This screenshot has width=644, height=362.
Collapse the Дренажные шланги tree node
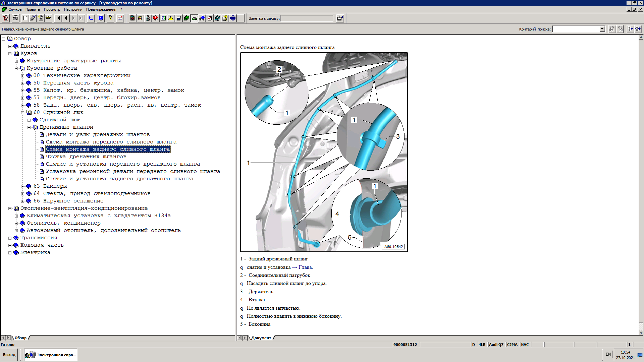pos(29,127)
